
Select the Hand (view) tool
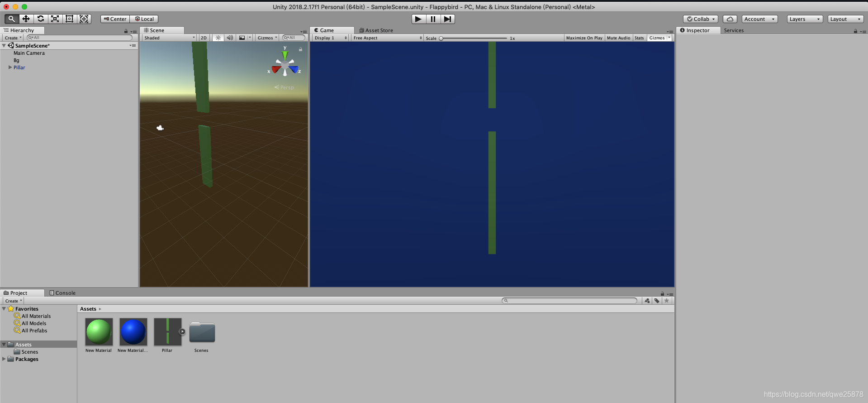(11, 19)
